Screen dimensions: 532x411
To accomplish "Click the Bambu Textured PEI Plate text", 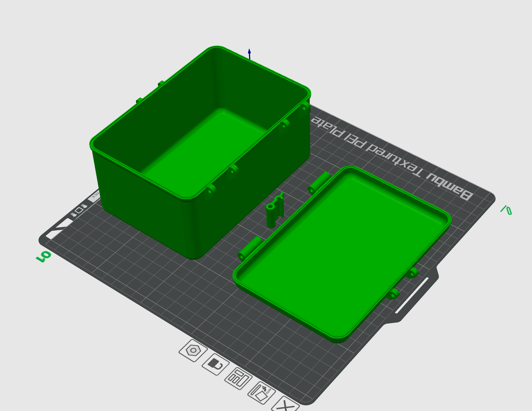I will [391, 158].
